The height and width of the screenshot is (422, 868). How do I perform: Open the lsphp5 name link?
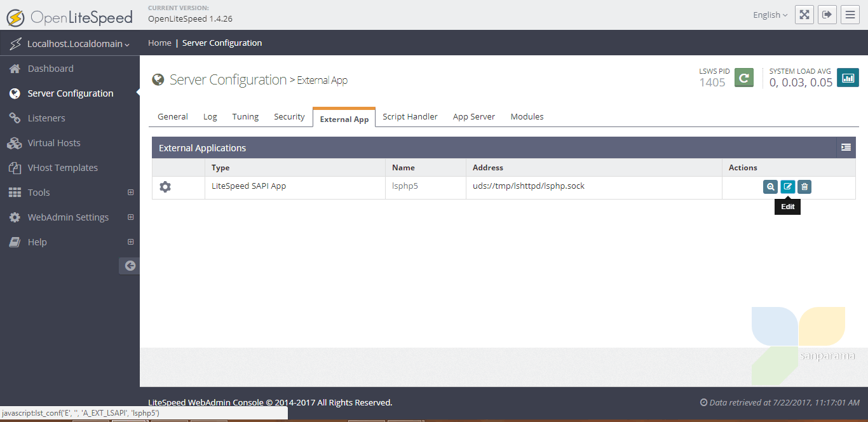click(405, 186)
